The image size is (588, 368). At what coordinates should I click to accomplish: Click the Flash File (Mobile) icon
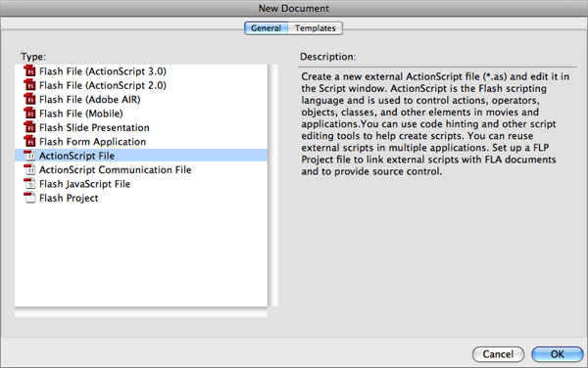[29, 114]
